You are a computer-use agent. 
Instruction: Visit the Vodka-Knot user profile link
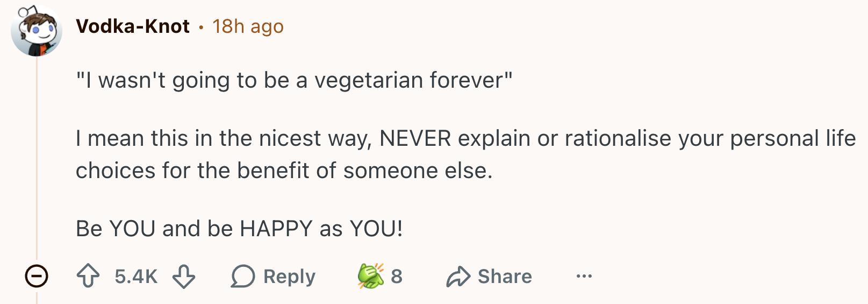pyautogui.click(x=133, y=26)
